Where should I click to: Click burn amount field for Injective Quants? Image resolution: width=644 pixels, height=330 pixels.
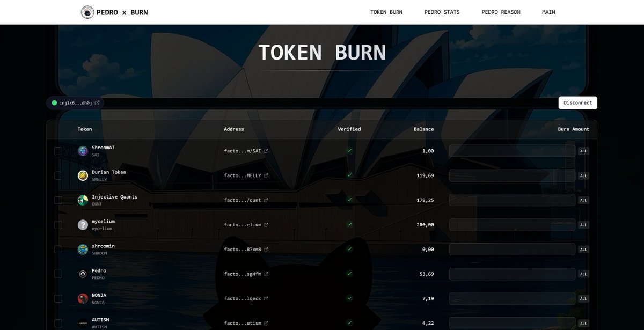[x=513, y=200]
